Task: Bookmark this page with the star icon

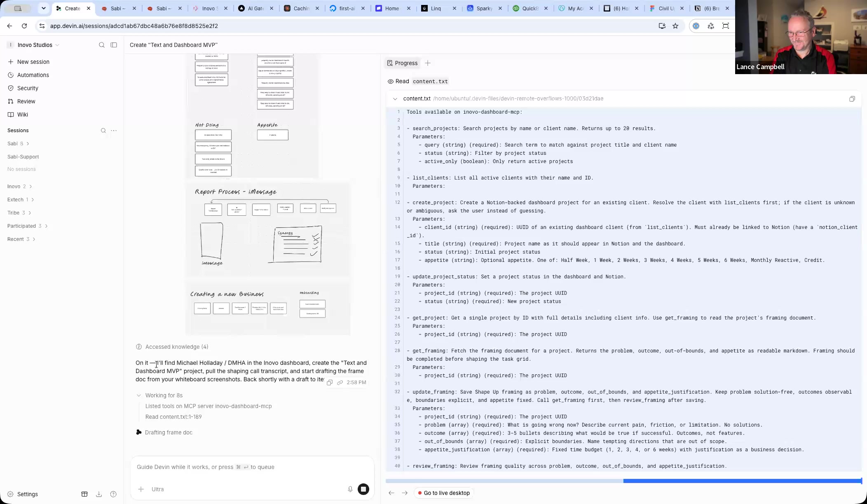Action: [x=675, y=26]
